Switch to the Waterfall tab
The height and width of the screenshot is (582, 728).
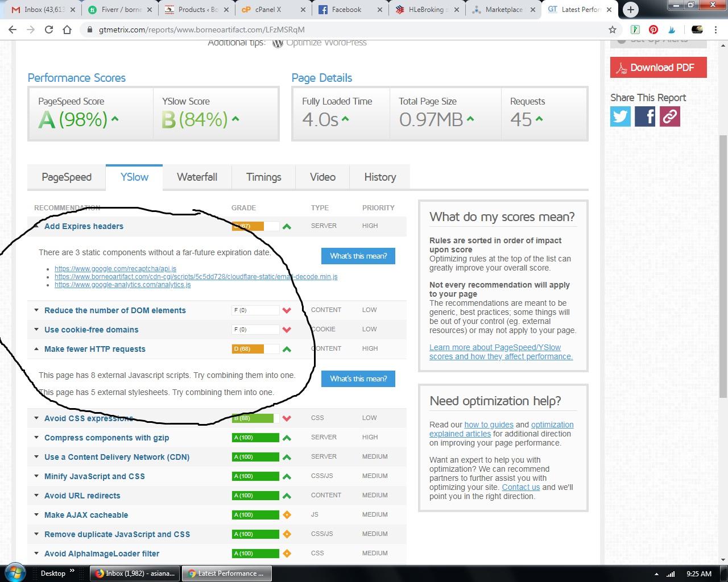click(x=197, y=177)
